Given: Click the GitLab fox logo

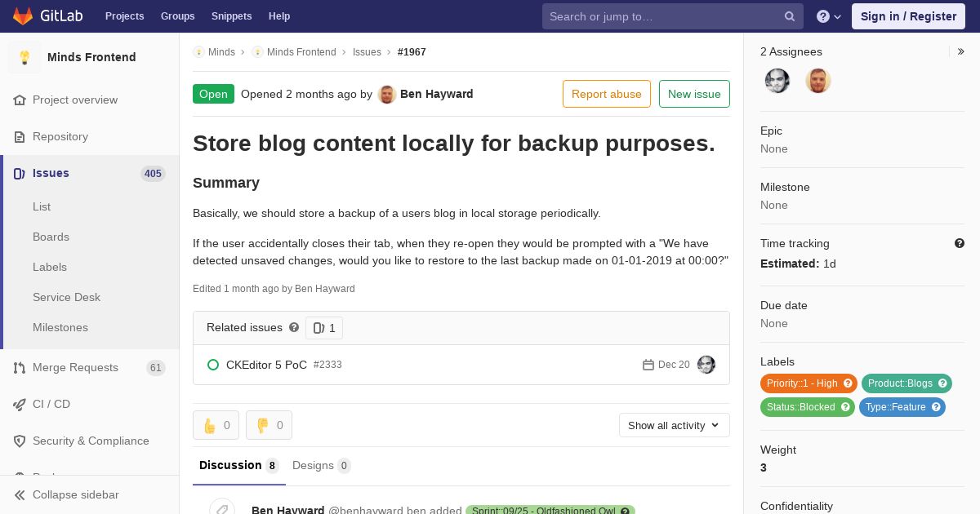Looking at the screenshot, I should click(x=23, y=16).
